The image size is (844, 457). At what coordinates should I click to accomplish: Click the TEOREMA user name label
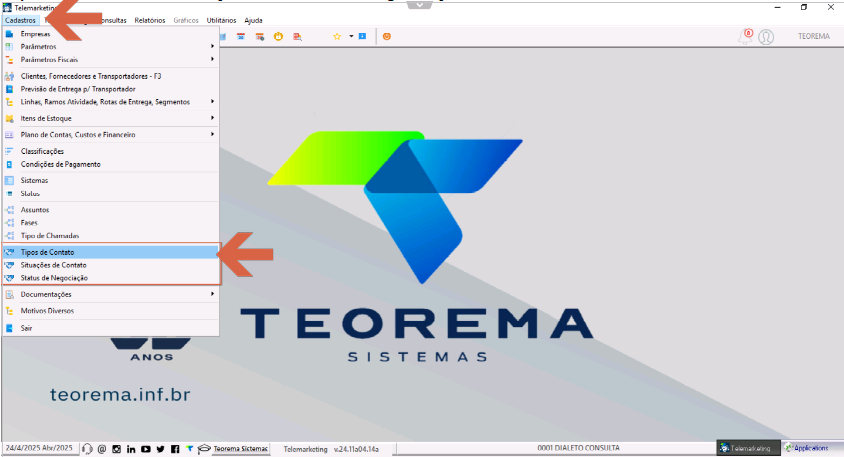tap(813, 37)
